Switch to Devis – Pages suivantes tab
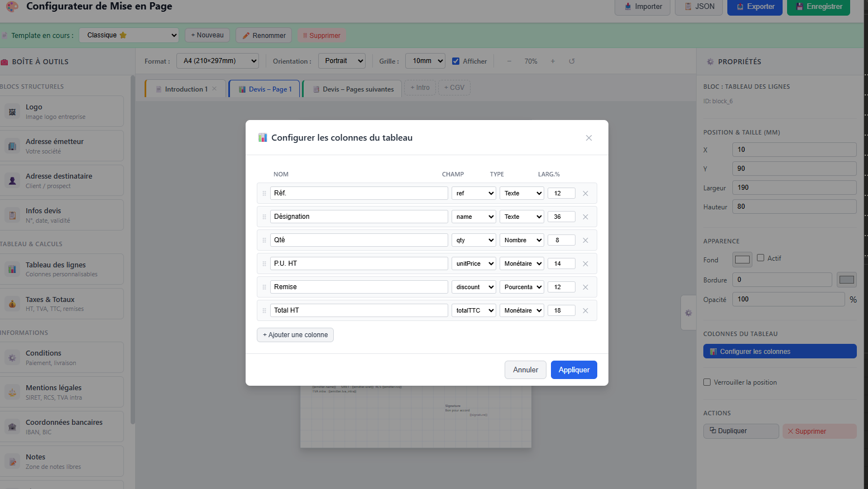The height and width of the screenshot is (489, 868). pyautogui.click(x=353, y=89)
